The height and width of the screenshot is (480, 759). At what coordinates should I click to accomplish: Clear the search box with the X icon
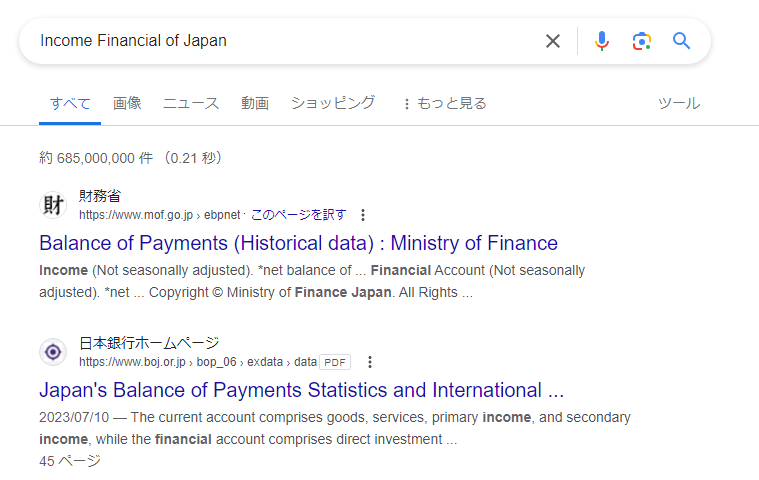point(553,41)
